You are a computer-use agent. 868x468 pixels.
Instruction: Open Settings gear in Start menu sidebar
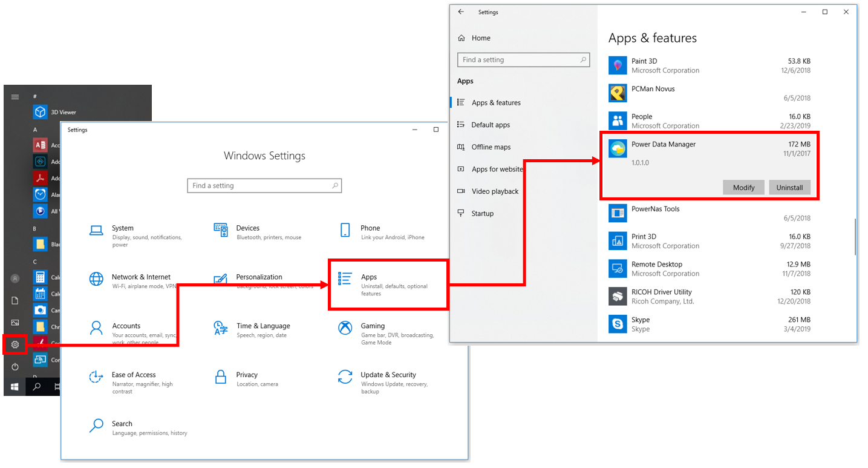[15, 345]
